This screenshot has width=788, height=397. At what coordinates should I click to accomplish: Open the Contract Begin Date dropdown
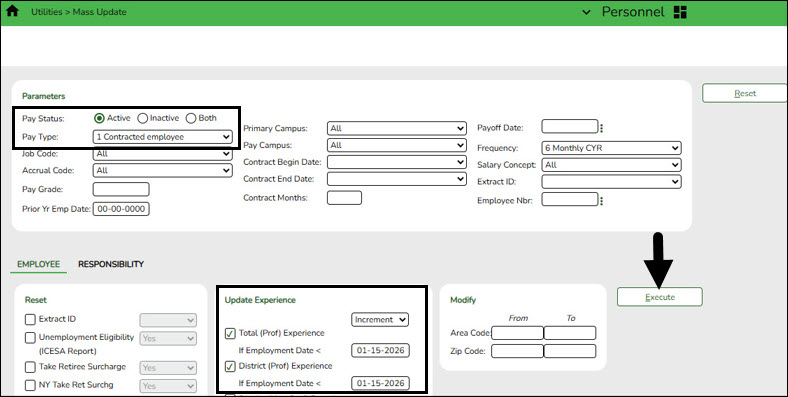(397, 162)
